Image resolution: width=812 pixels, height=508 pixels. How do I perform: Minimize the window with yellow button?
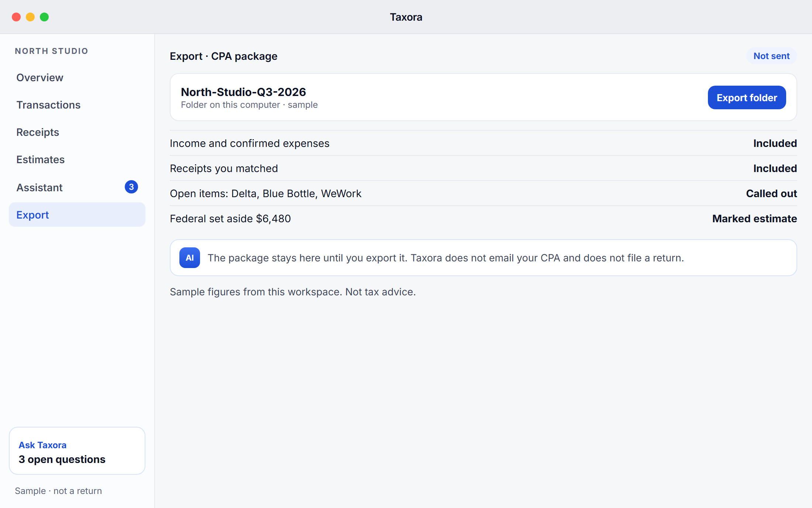(30, 17)
